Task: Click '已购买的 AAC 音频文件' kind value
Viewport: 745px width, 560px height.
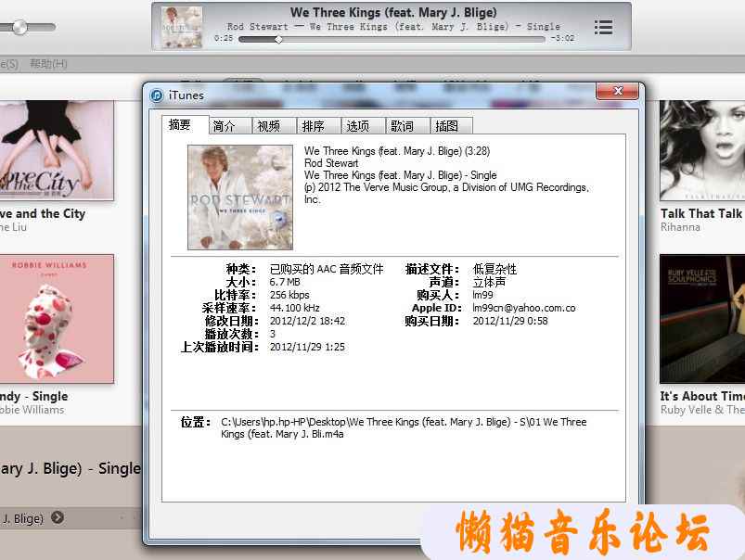Action: click(x=327, y=269)
